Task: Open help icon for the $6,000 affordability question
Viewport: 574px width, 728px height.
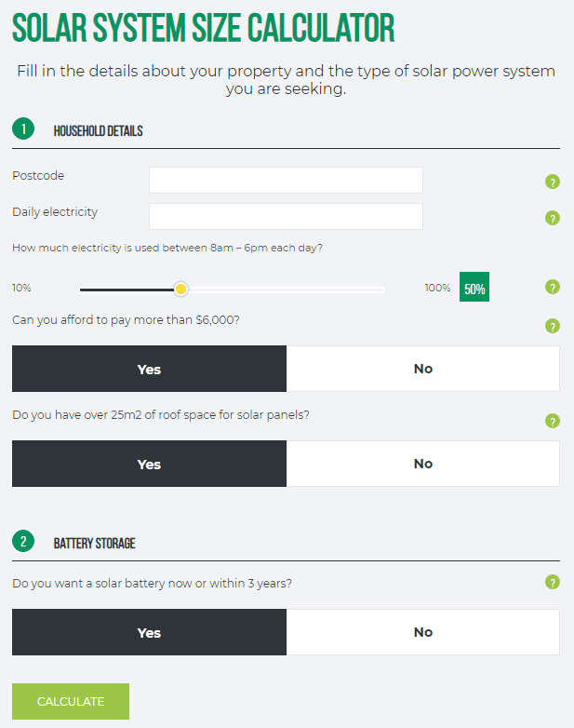Action: (x=553, y=326)
